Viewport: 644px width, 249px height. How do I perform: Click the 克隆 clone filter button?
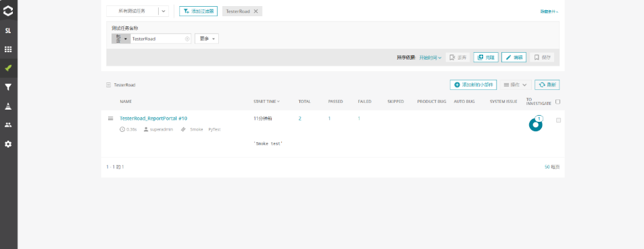pos(486,58)
